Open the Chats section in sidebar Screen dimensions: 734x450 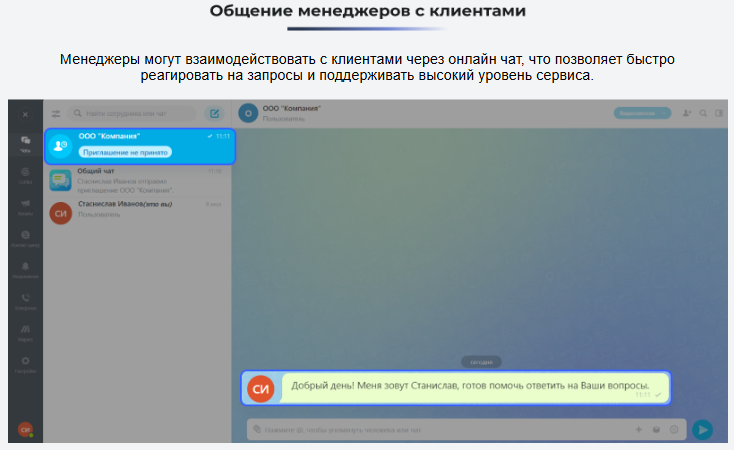[25, 143]
